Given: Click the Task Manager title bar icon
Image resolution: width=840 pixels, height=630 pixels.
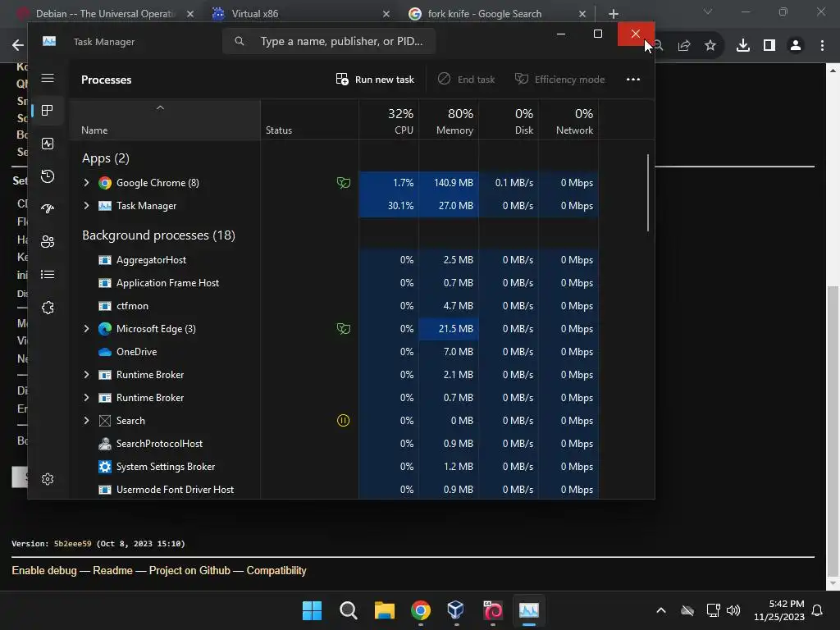Looking at the screenshot, I should tap(49, 41).
